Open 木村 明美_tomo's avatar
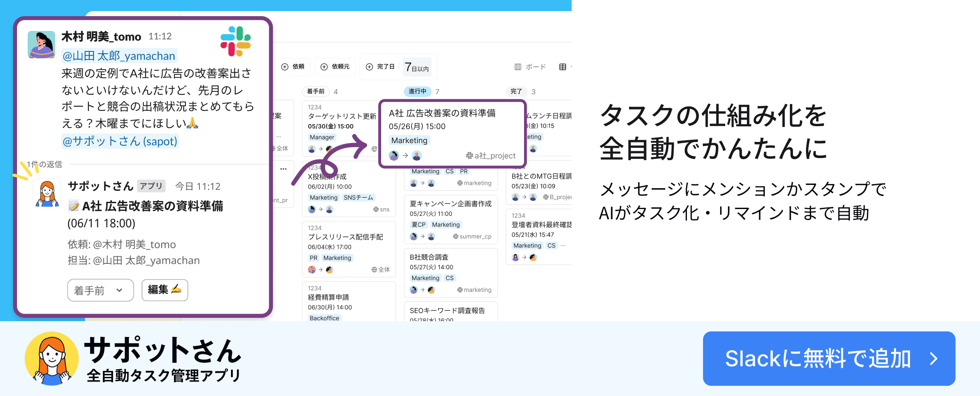Screen dimensions: 980x396 [41, 45]
